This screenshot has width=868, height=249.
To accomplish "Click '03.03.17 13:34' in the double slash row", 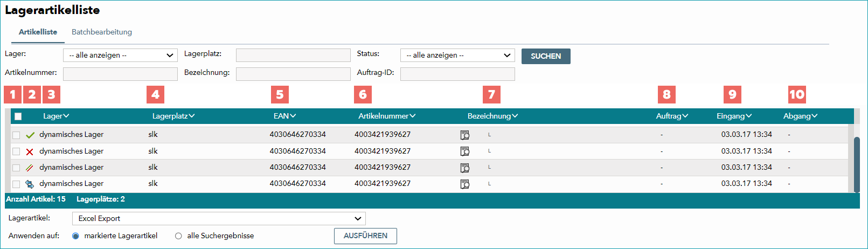I will click(x=746, y=167).
